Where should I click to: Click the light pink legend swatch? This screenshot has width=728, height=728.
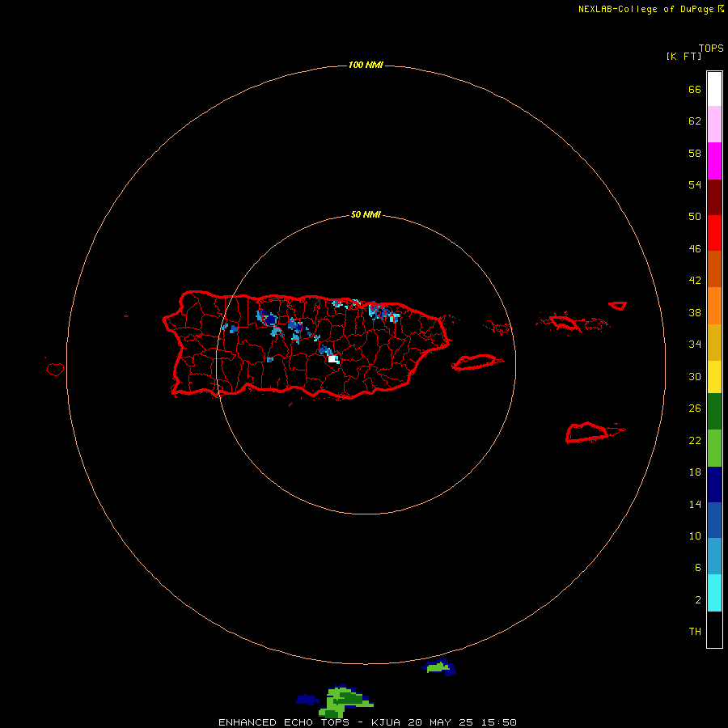click(x=714, y=124)
